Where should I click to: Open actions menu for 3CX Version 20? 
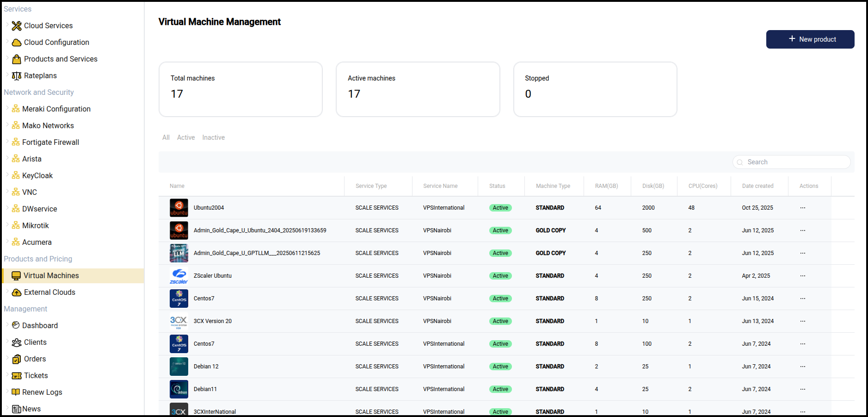803,321
